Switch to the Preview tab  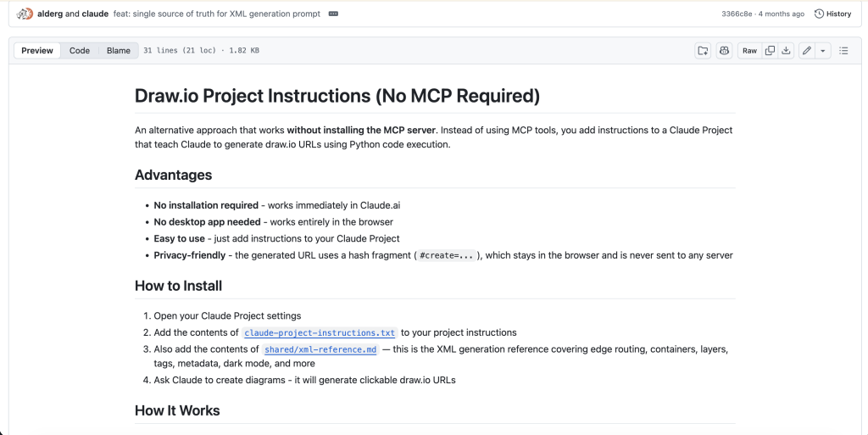37,50
